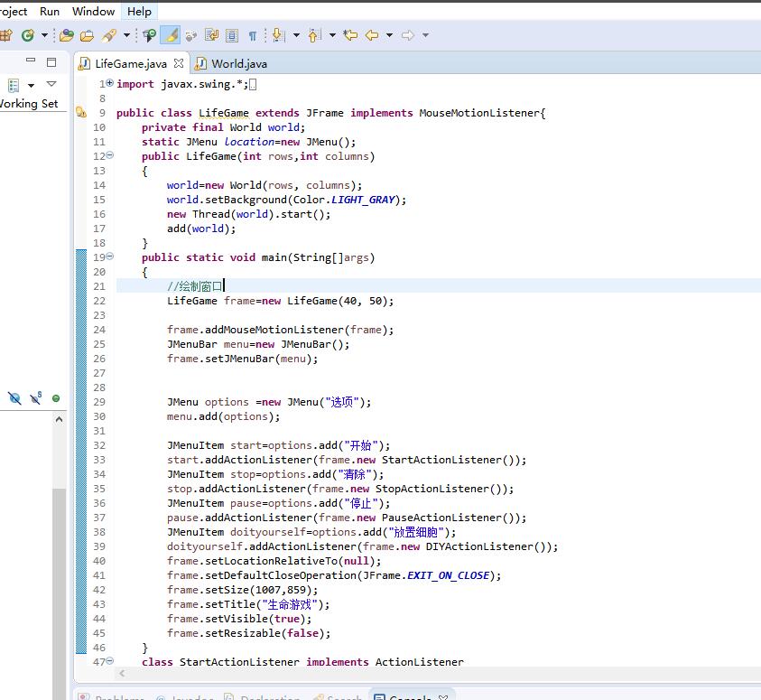Expand the folded imports at line 1

(110, 83)
